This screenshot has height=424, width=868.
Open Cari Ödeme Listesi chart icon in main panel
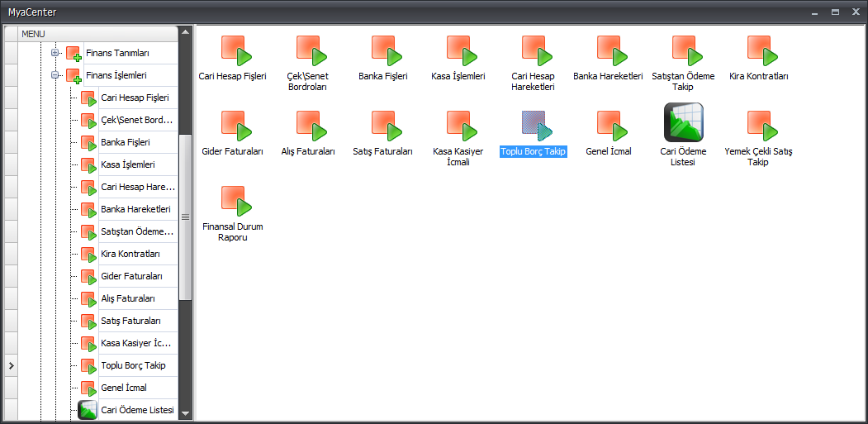pyautogui.click(x=684, y=122)
